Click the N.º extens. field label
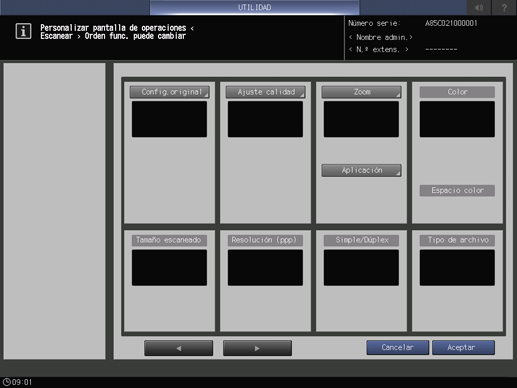517x388 pixels. click(379, 50)
